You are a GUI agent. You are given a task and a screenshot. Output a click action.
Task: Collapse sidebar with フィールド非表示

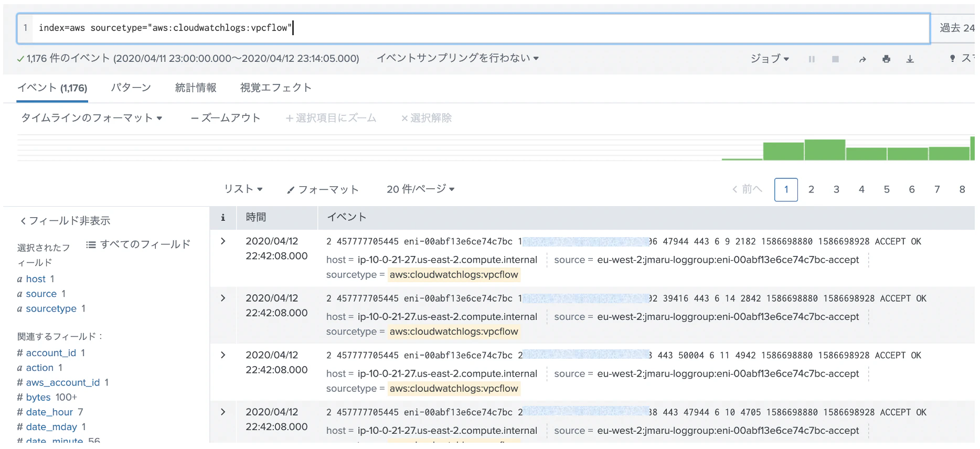(x=65, y=221)
